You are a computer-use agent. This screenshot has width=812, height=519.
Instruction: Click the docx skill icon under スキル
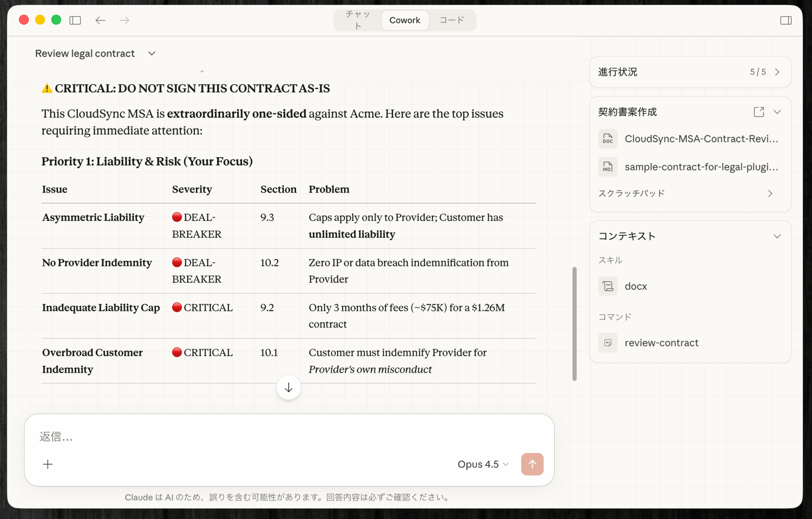coord(608,286)
